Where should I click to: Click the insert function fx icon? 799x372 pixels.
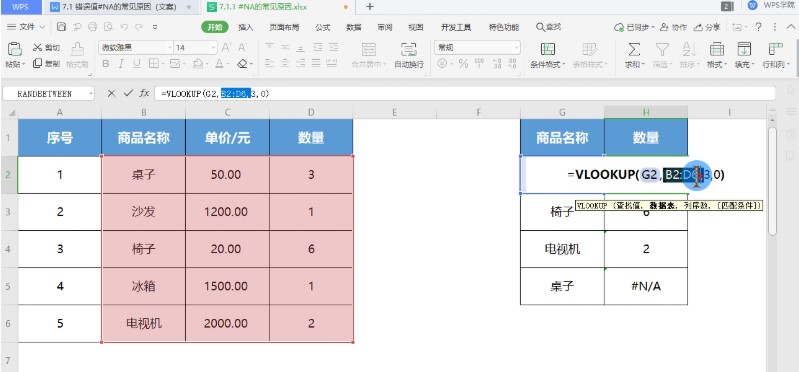point(145,93)
